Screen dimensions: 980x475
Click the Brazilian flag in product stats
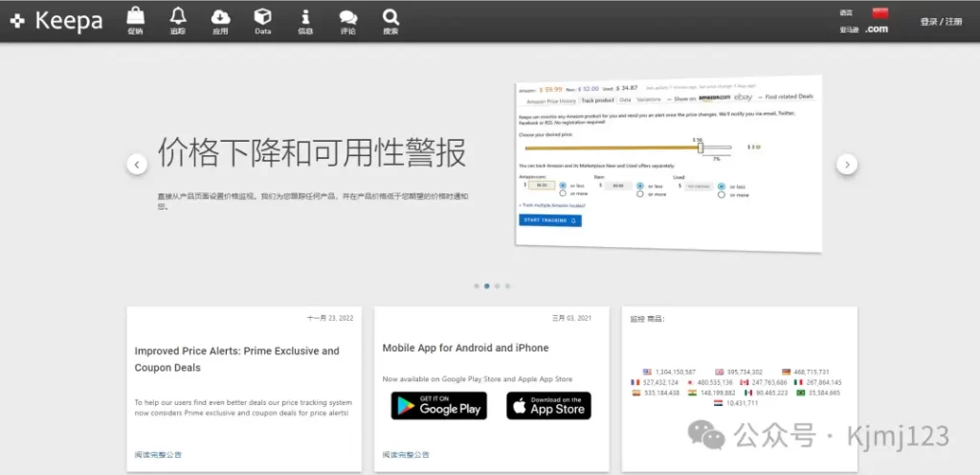tap(801, 394)
